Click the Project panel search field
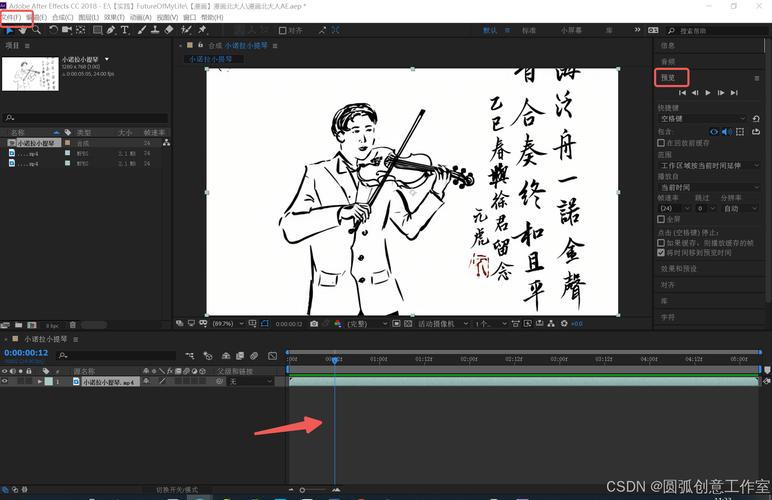This screenshot has height=500, width=772. [x=85, y=118]
